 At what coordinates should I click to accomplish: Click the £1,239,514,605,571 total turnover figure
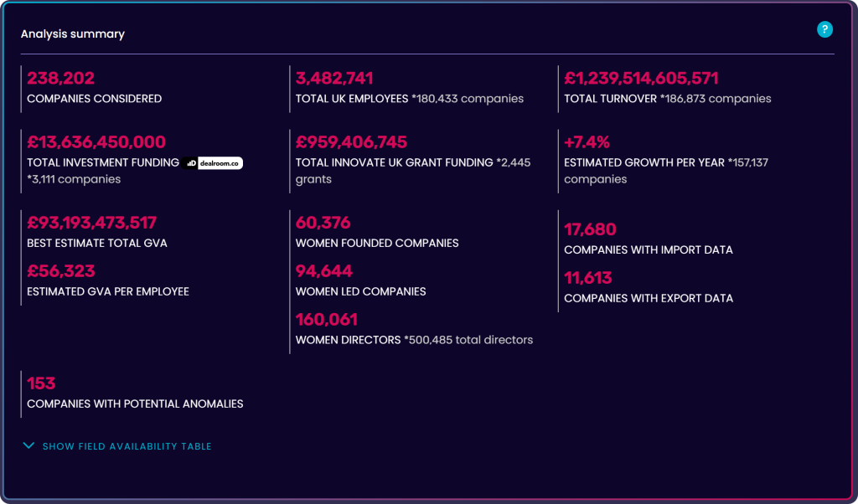[641, 79]
